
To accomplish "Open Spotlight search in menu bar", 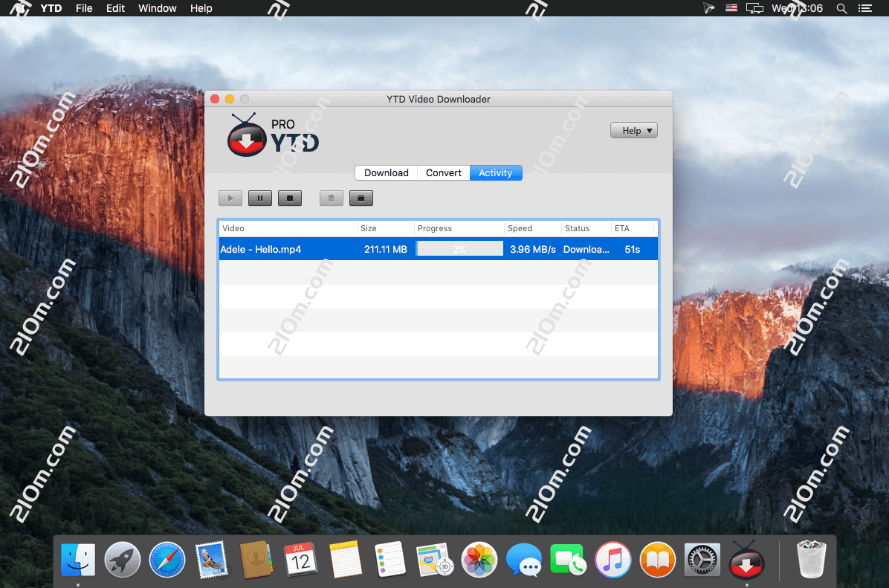I will coord(842,8).
